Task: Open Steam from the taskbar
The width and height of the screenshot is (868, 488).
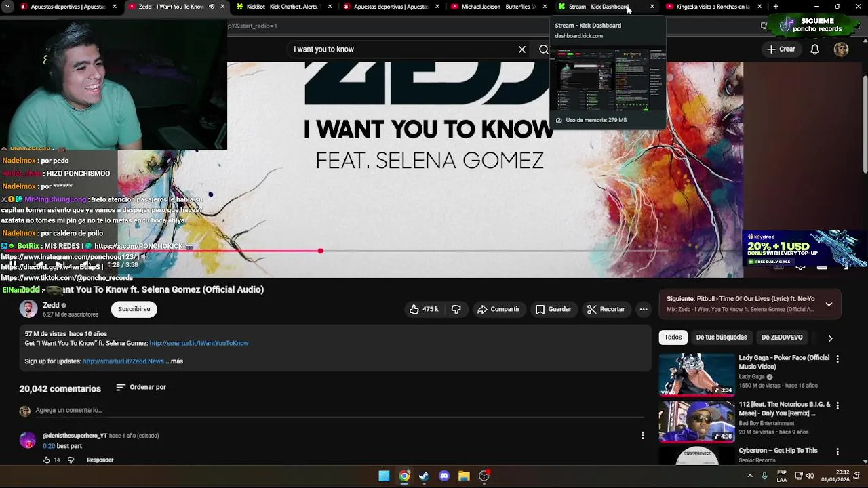Action: coord(424,476)
